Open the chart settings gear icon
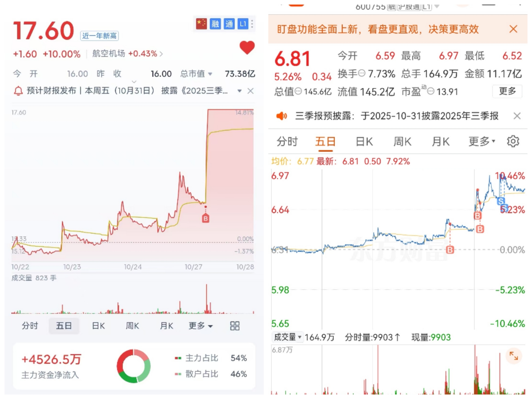 tap(513, 141)
